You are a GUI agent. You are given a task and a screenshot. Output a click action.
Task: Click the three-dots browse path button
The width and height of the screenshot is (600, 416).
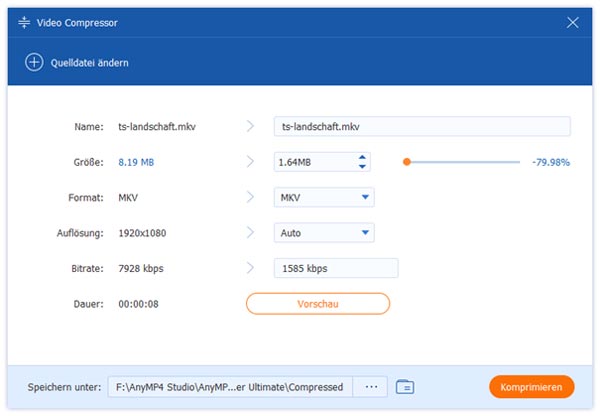(x=371, y=387)
